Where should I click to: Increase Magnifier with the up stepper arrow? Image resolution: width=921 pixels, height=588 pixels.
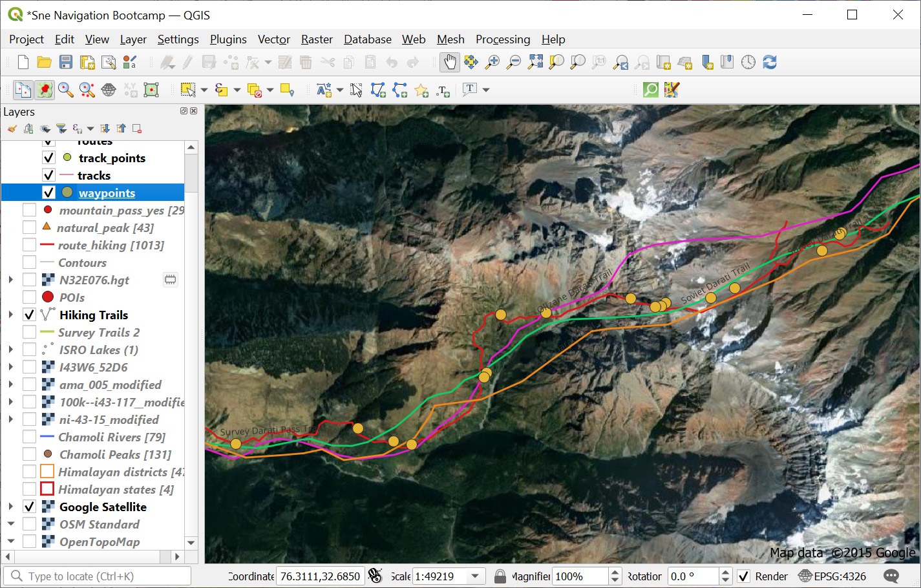click(615, 572)
